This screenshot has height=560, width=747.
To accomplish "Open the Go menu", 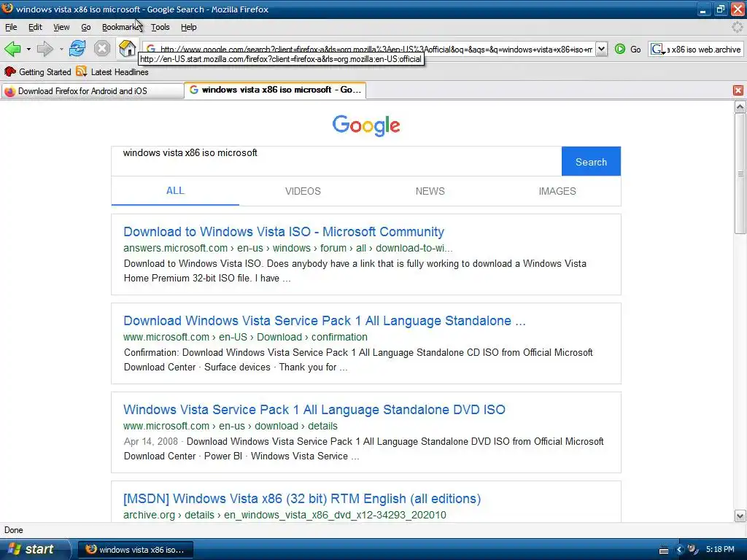I will tap(86, 27).
